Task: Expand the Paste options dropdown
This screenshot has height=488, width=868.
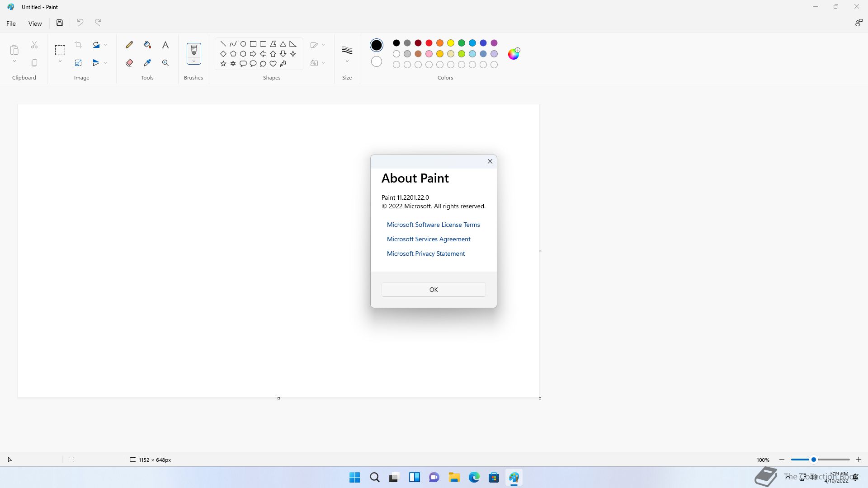Action: click(x=14, y=61)
